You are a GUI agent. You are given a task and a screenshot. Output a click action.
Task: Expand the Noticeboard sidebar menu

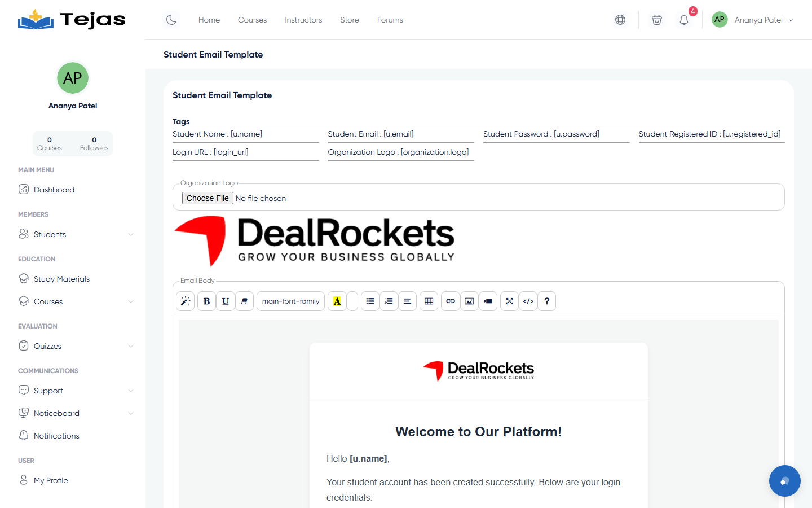76,413
